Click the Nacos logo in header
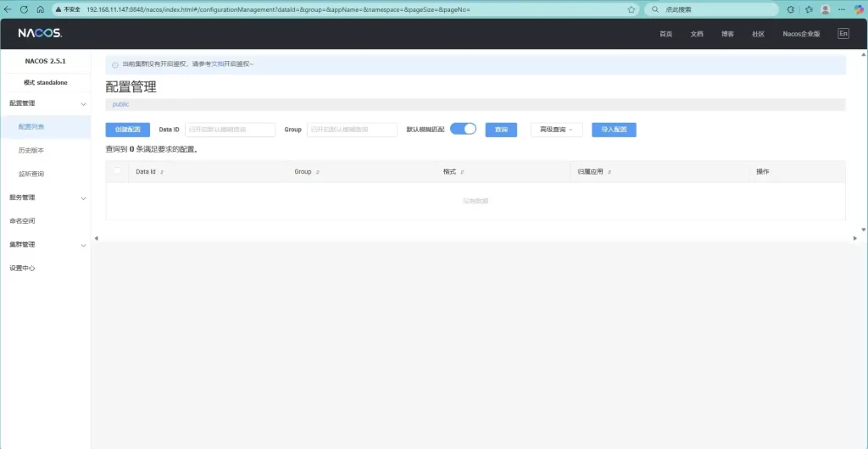The width and height of the screenshot is (868, 449). pyautogui.click(x=40, y=33)
